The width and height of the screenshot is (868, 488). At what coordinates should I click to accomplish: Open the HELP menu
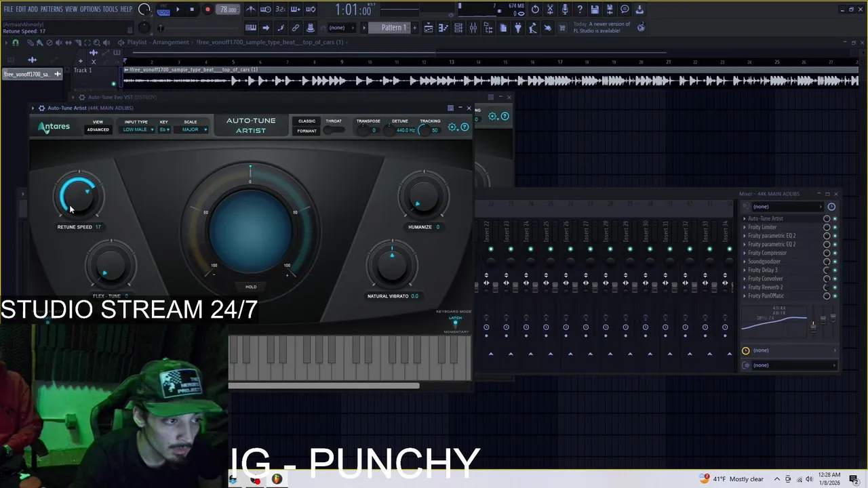point(126,9)
